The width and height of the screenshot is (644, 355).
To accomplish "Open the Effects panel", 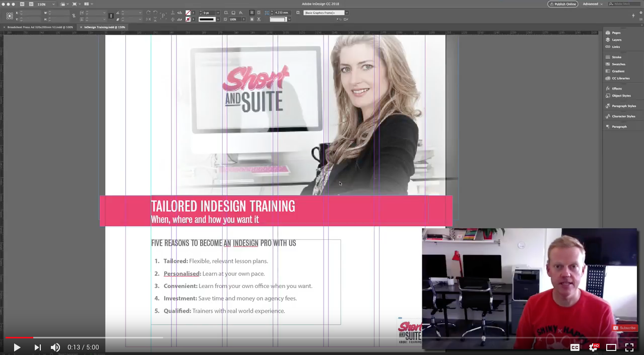I will click(x=616, y=88).
